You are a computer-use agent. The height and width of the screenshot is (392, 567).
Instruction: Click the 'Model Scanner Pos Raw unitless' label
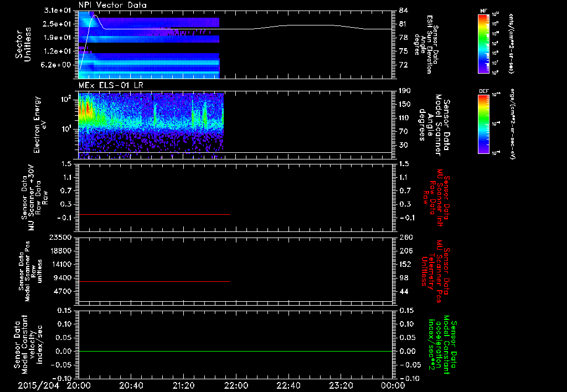30,271
